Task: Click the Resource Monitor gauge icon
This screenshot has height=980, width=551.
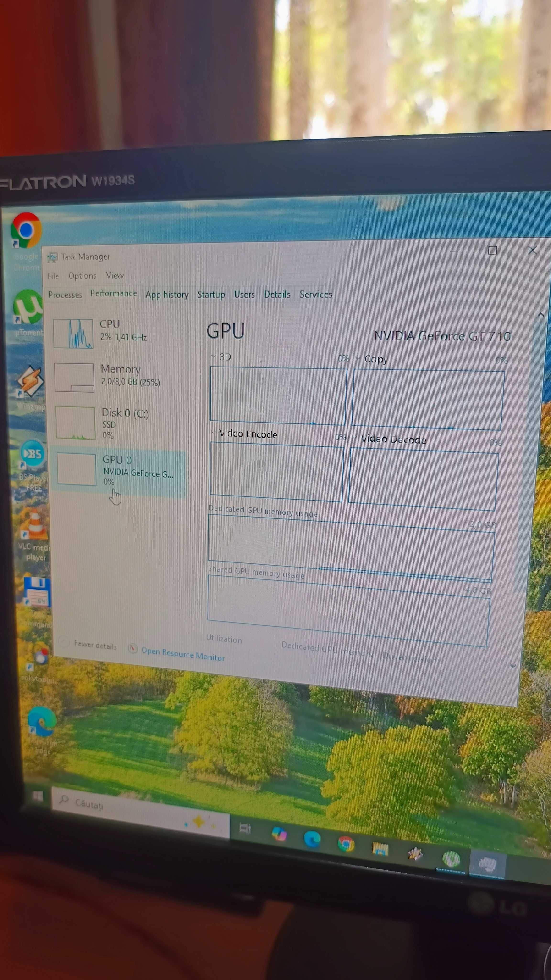Action: pyautogui.click(x=133, y=649)
